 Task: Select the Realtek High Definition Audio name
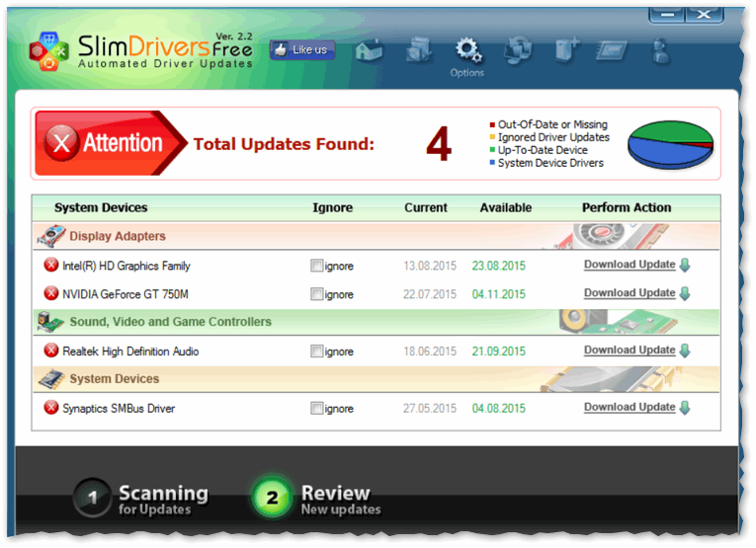[130, 352]
